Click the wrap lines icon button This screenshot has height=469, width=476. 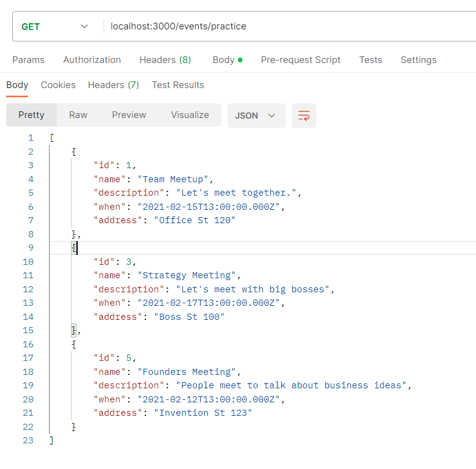coord(303,116)
